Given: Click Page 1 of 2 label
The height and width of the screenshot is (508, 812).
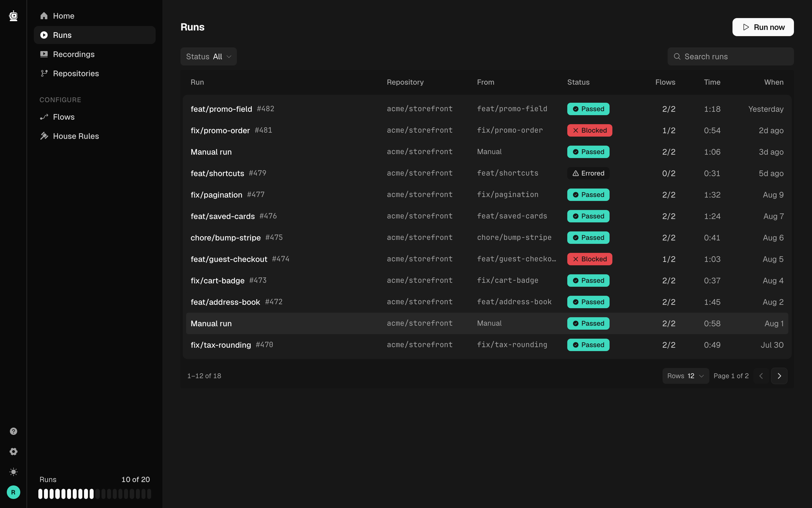Looking at the screenshot, I should [731, 376].
